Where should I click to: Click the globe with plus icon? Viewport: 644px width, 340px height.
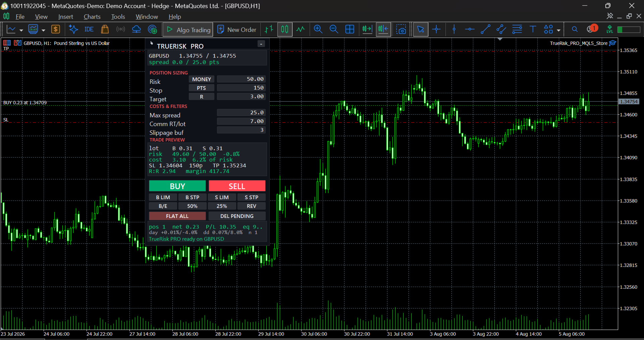[153, 30]
